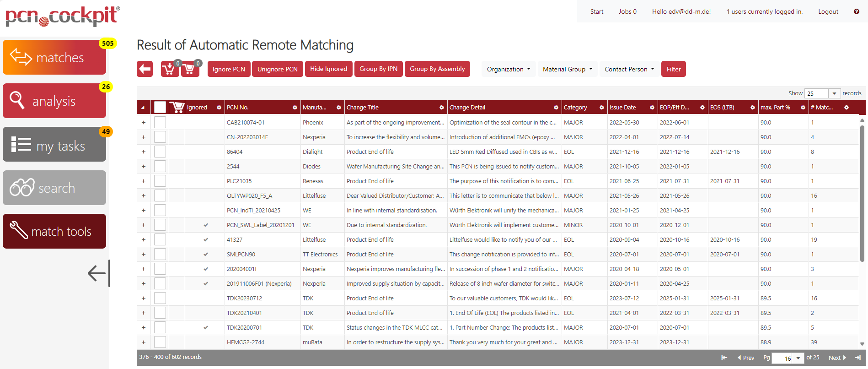Viewport: 868px width, 369px height.
Task: Go to last page of records
Action: [857, 358]
